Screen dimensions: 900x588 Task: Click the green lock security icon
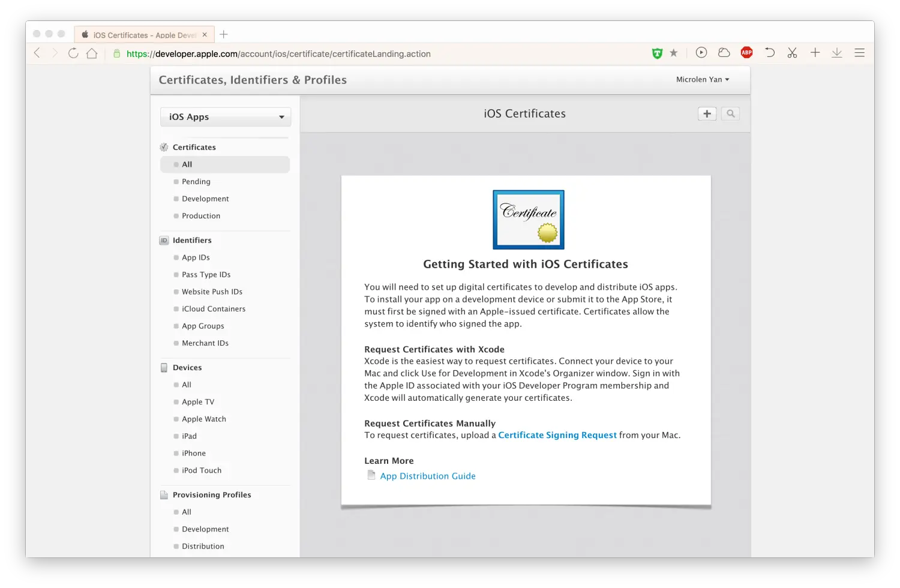tap(117, 53)
